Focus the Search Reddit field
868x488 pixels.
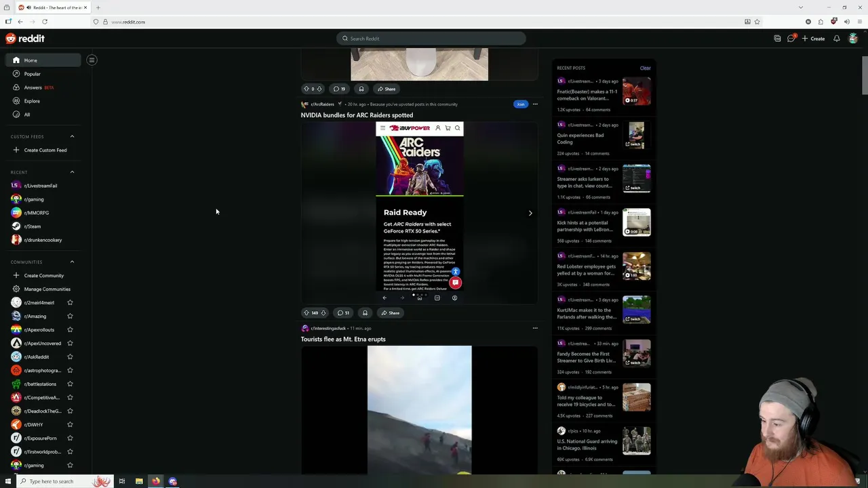431,39
